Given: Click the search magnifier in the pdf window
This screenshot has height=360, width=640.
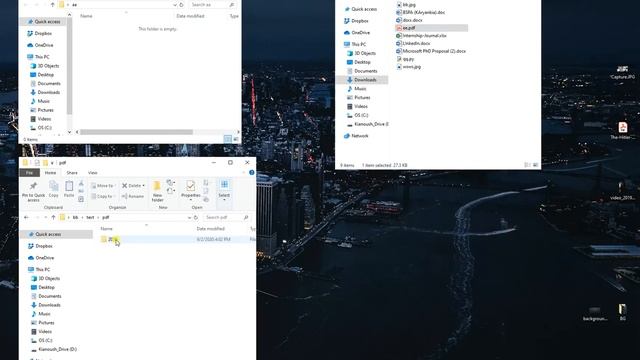Looking at the screenshot, I should coord(246,218).
